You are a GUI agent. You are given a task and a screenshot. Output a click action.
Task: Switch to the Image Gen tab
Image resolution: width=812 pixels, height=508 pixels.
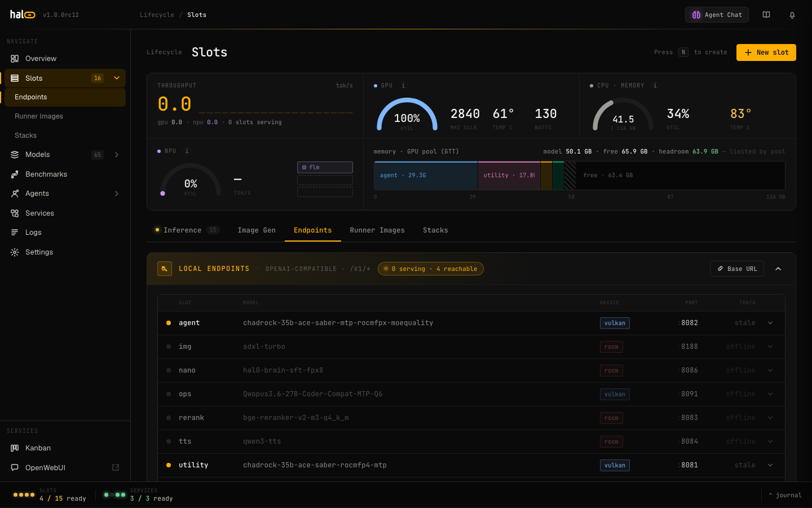tap(257, 230)
